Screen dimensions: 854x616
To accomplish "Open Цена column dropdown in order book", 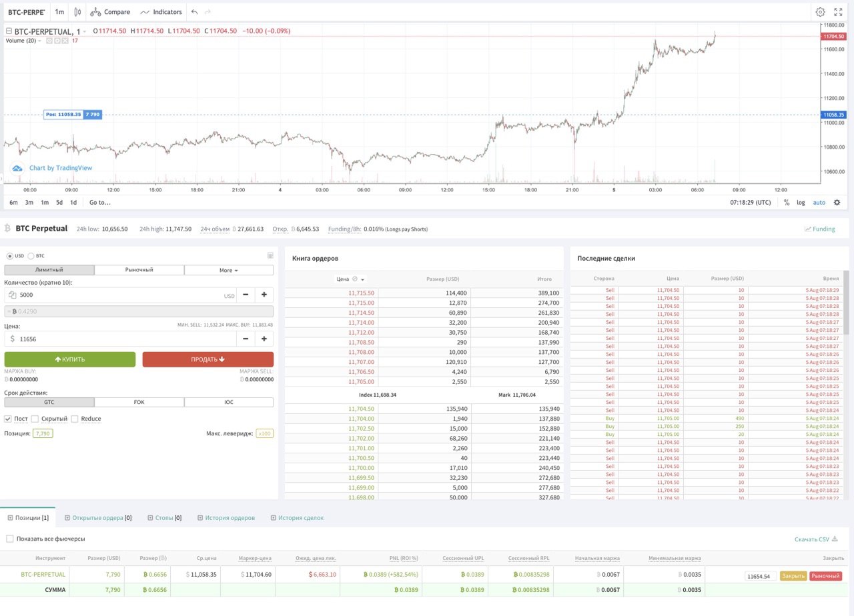I will (362, 279).
